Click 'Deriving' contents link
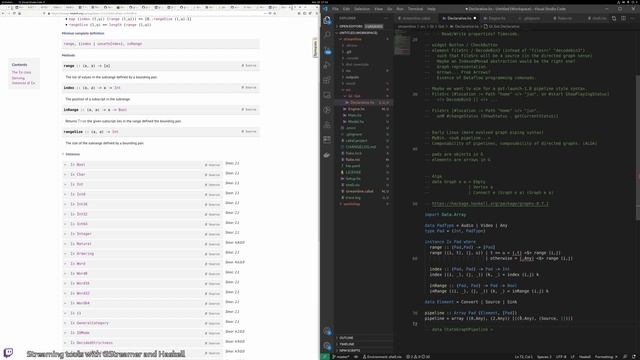This screenshot has height=360, width=640. click(18, 78)
